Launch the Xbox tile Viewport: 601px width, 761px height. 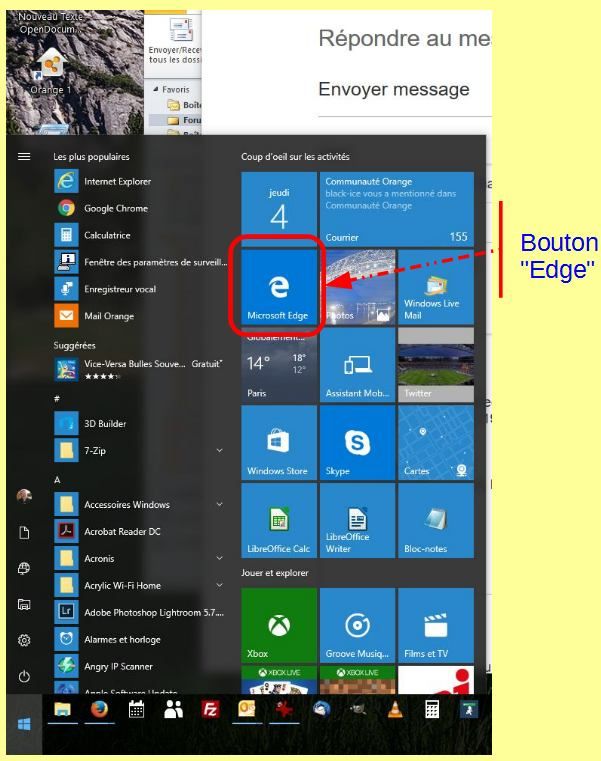[x=279, y=625]
